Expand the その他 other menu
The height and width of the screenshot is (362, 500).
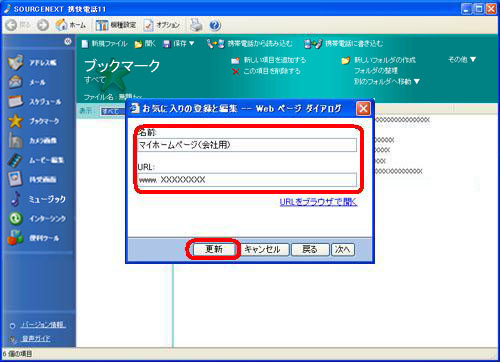462,60
